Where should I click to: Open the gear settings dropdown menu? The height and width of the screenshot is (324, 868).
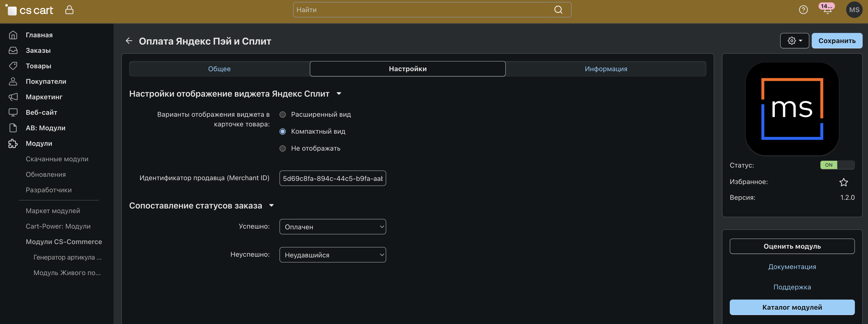(794, 41)
